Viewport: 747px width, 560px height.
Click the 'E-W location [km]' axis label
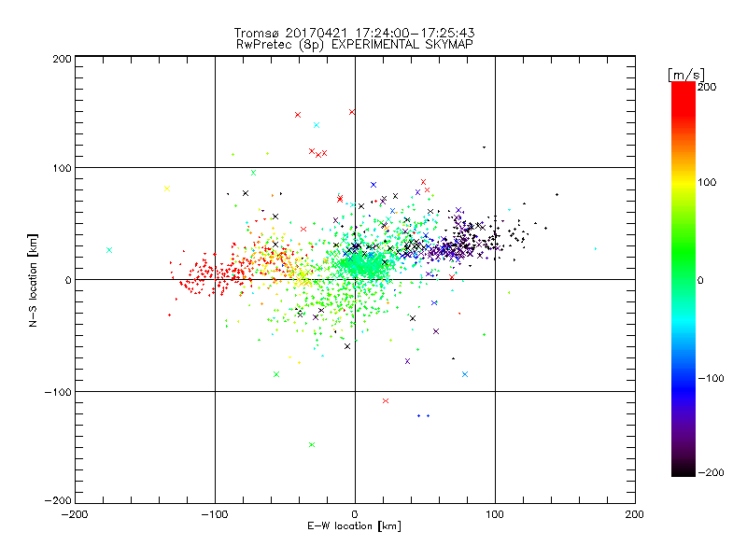click(x=354, y=526)
